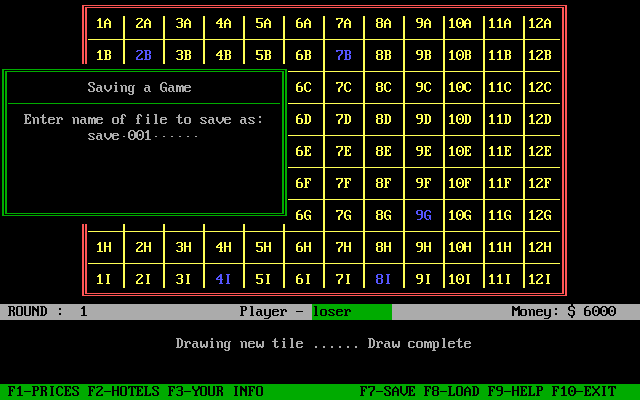Click board tile 9A
The height and width of the screenshot is (400, 640).
[424, 24]
